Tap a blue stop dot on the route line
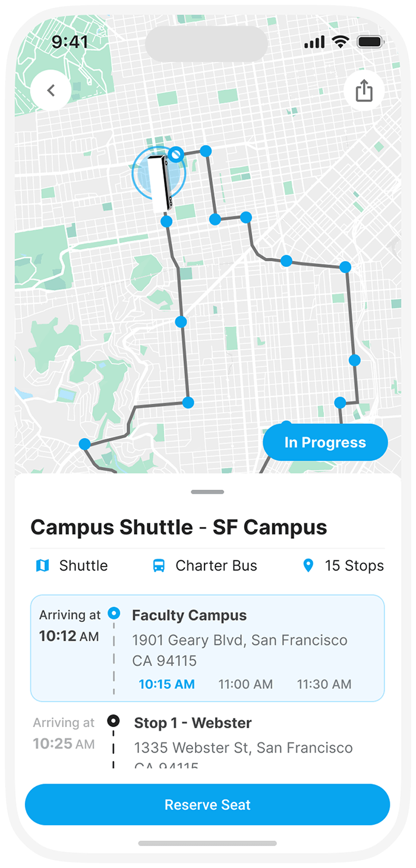This screenshot has width=416, height=868. coord(181,321)
